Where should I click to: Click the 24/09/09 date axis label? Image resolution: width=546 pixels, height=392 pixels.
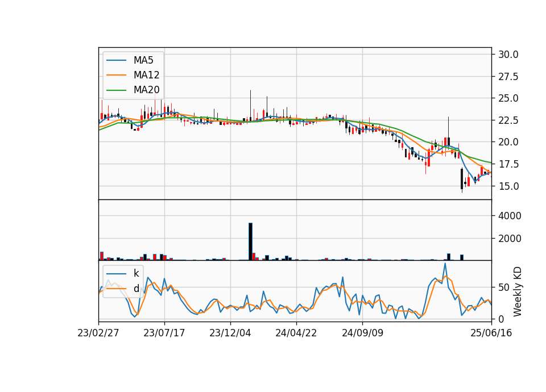click(x=362, y=333)
